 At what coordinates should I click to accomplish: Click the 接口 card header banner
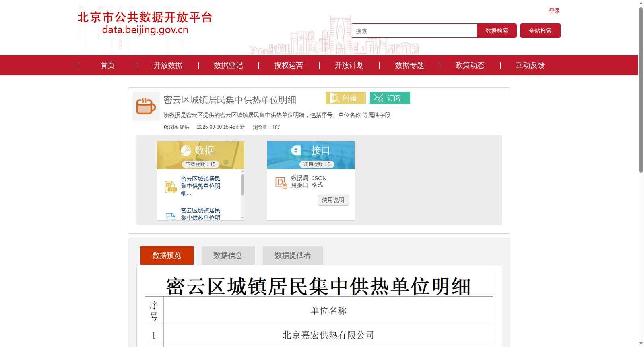click(311, 155)
